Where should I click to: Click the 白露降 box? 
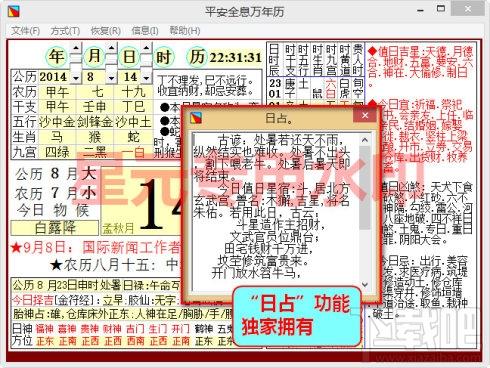coord(55,228)
